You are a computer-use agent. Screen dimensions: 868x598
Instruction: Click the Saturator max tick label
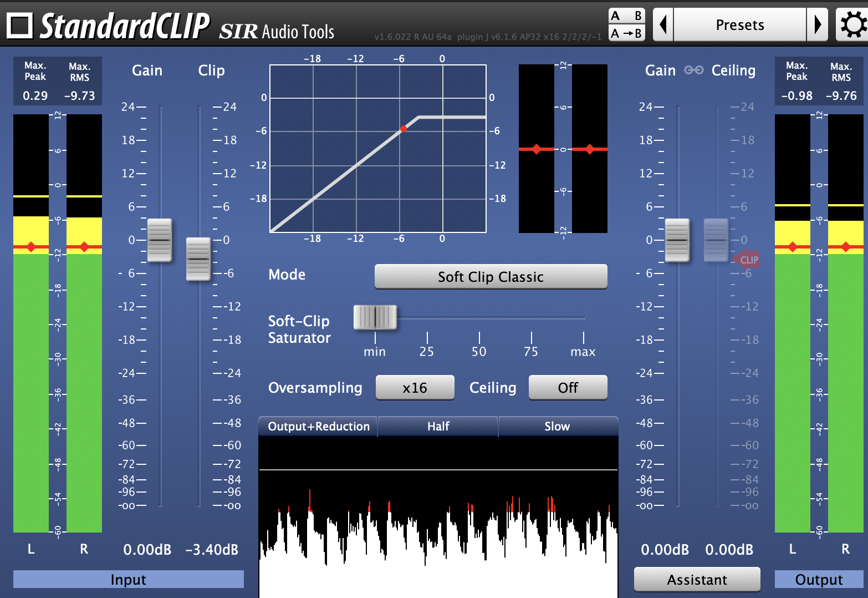(x=583, y=352)
